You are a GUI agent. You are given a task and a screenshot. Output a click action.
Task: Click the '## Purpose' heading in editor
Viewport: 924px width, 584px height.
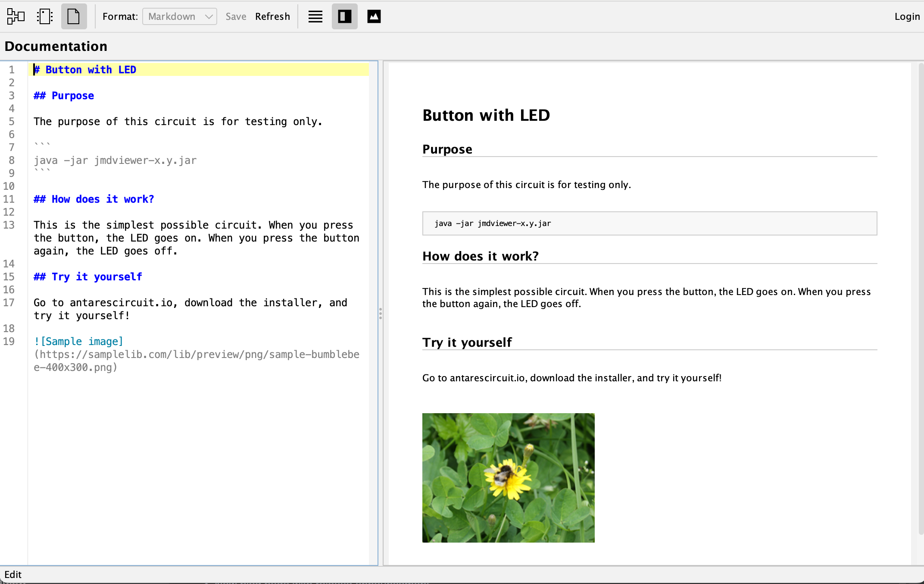tap(64, 95)
